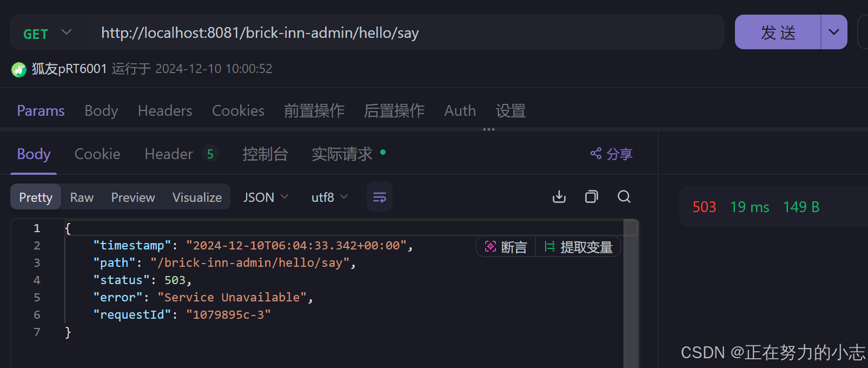
Task: Click the word-wrap toggle icon
Action: tap(380, 197)
